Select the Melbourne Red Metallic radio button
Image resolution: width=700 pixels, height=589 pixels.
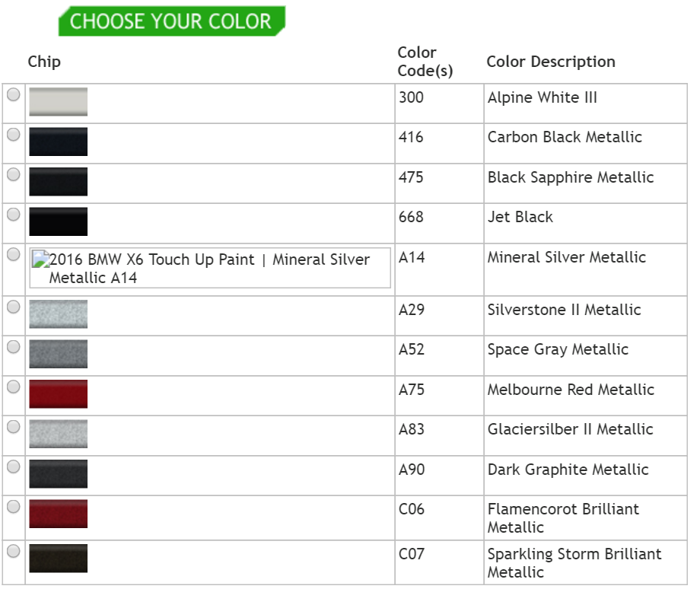(x=14, y=387)
